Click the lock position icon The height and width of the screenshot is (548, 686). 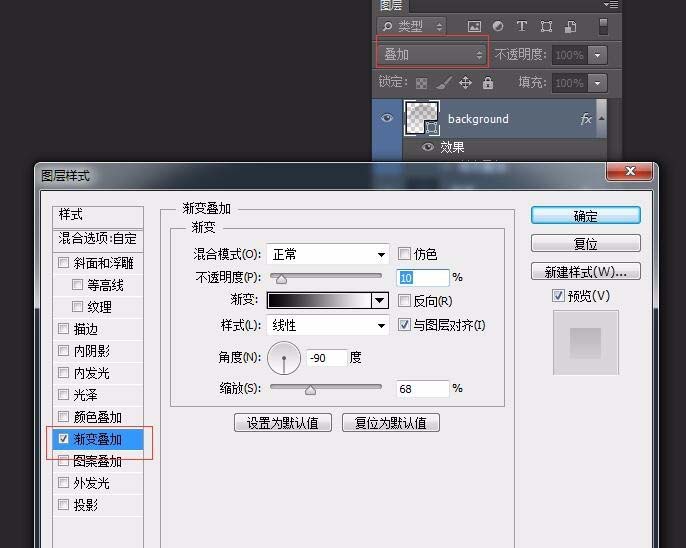pyautogui.click(x=465, y=83)
